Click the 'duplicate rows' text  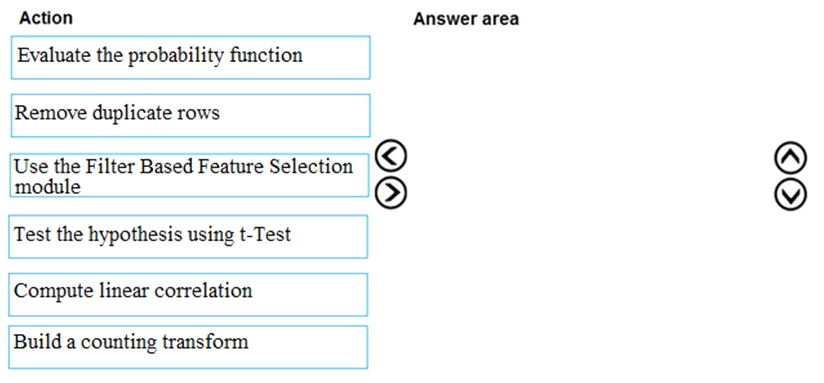click(x=156, y=113)
